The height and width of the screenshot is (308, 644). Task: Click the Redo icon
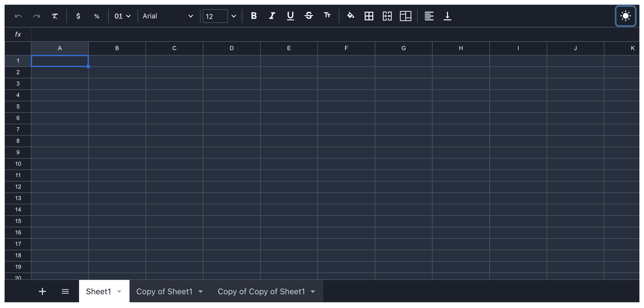click(x=37, y=16)
